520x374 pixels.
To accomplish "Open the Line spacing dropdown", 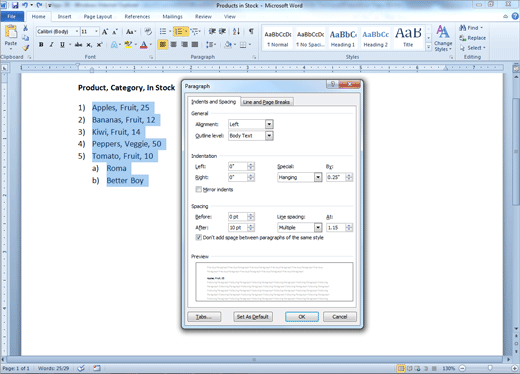I will pyautogui.click(x=318, y=228).
